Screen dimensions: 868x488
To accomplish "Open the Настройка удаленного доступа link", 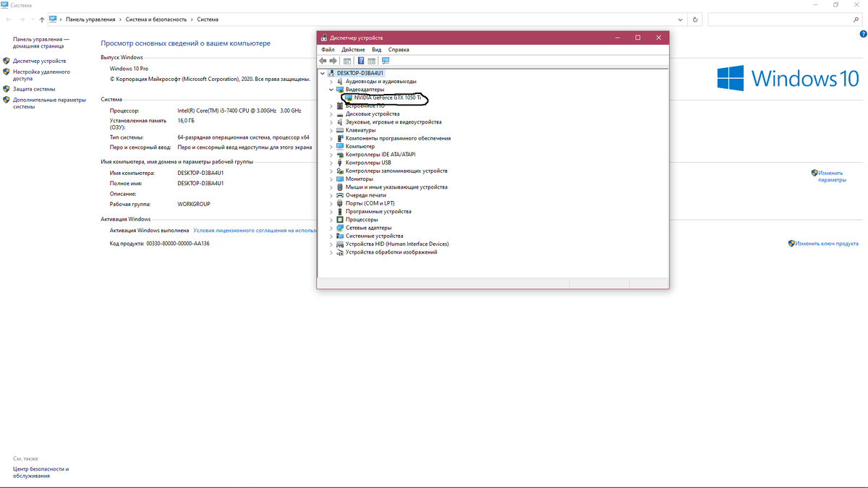I will (x=41, y=75).
